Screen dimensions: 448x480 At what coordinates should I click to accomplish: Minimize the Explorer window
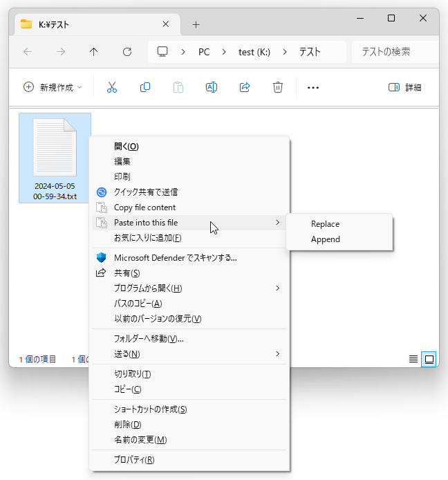[360, 19]
